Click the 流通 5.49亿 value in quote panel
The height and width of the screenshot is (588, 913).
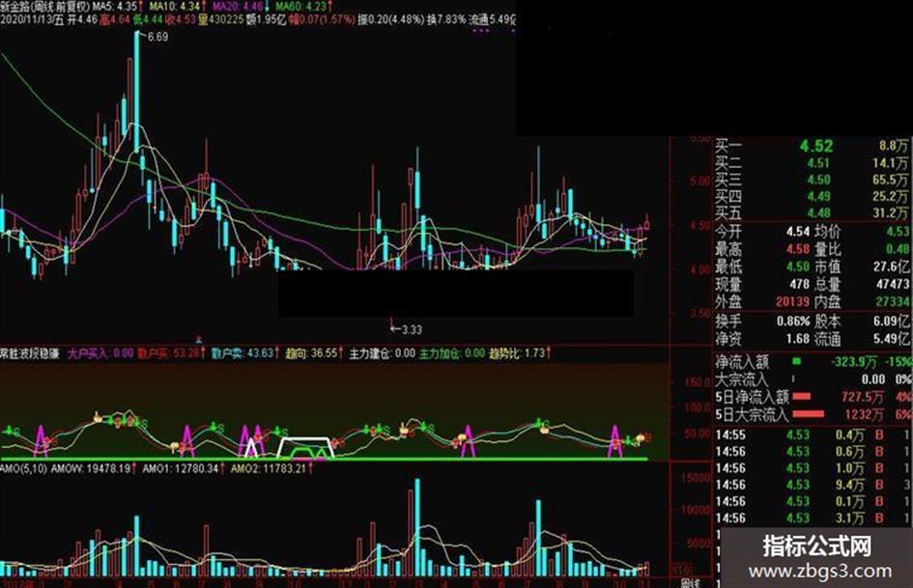[891, 338]
